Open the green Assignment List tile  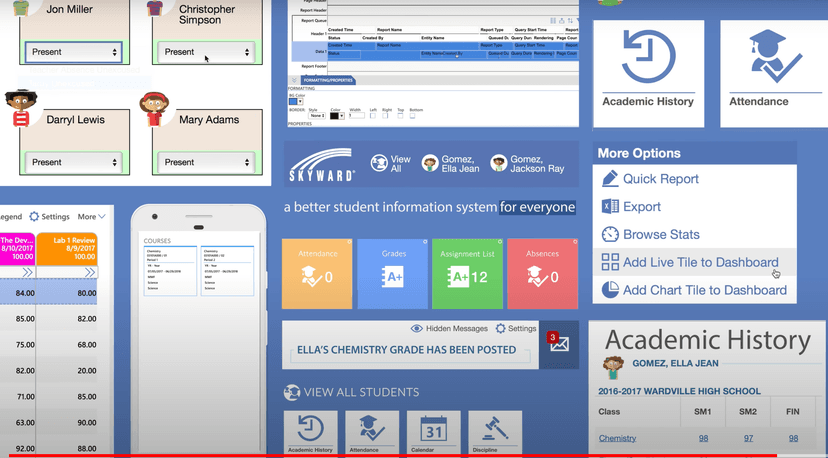(467, 274)
